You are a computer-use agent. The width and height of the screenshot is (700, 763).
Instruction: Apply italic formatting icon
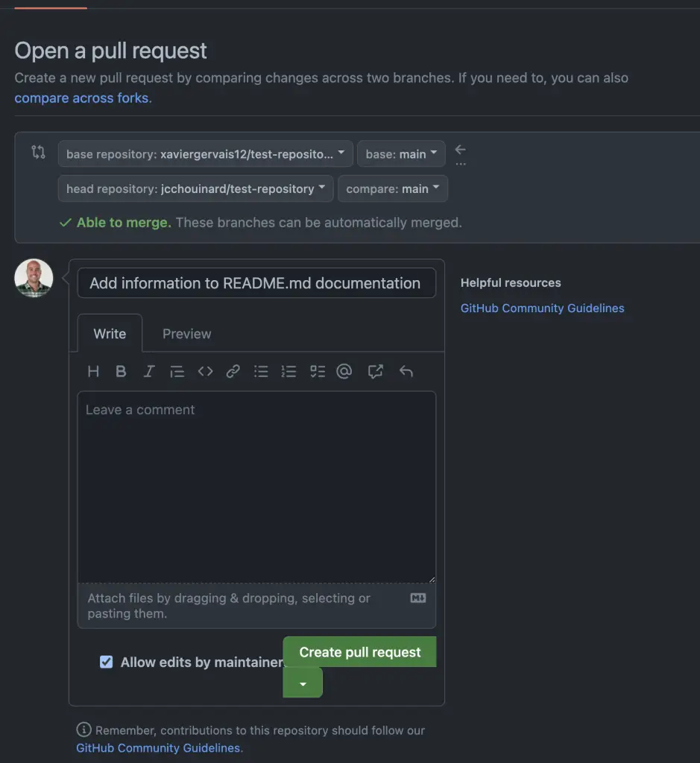coord(149,371)
